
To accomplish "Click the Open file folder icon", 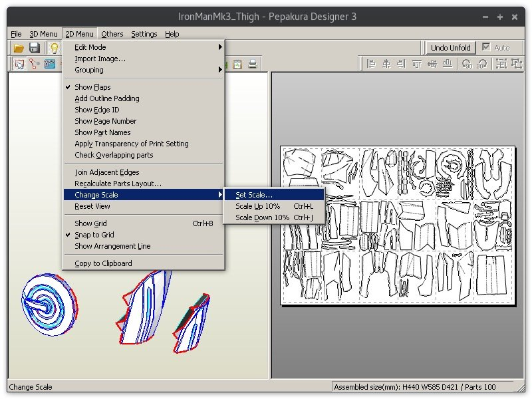I will 19,48.
